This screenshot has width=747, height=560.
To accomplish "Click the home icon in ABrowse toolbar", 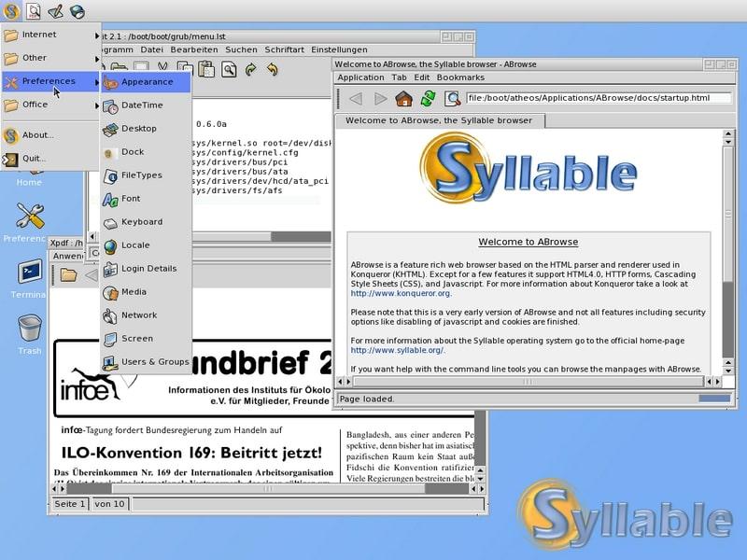I will click(403, 99).
